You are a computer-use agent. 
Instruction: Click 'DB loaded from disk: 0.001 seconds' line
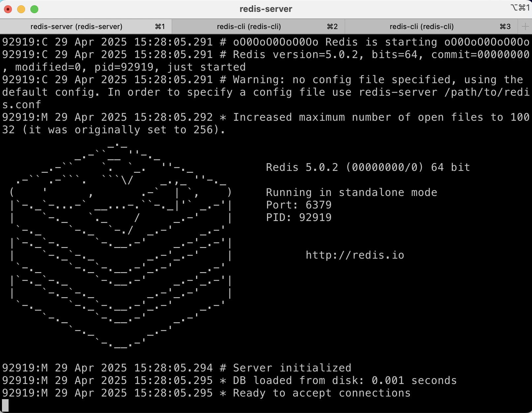coord(229,380)
